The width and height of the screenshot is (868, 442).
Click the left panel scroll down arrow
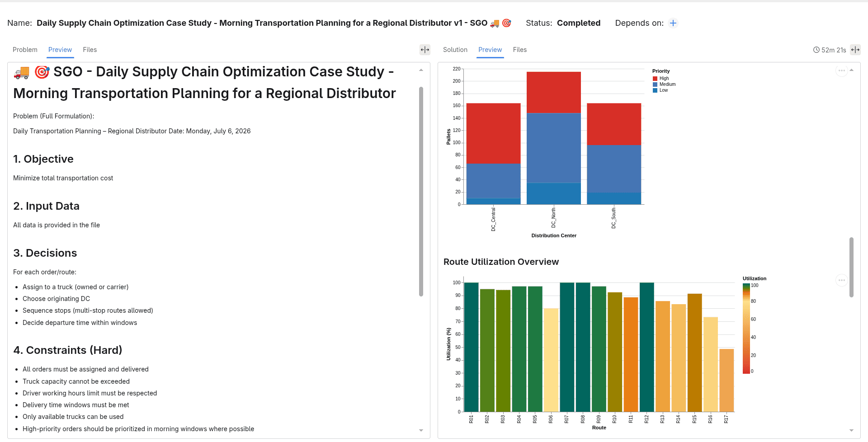click(x=421, y=431)
